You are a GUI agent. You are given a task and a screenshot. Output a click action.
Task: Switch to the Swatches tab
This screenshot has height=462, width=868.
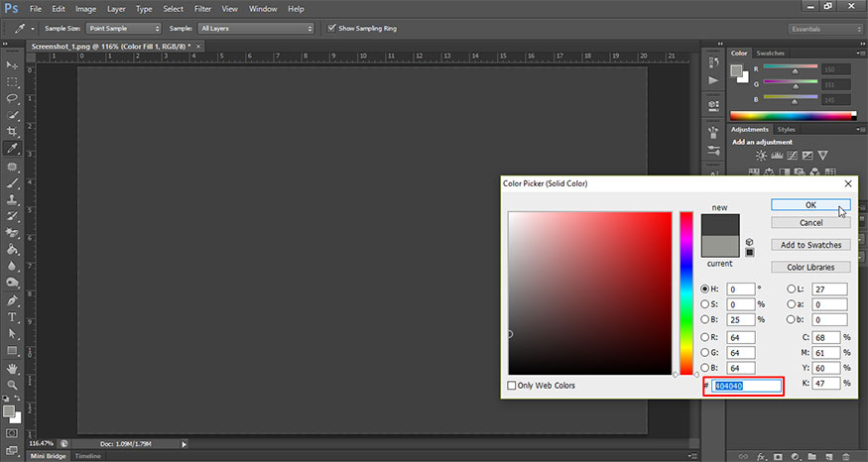(x=770, y=54)
